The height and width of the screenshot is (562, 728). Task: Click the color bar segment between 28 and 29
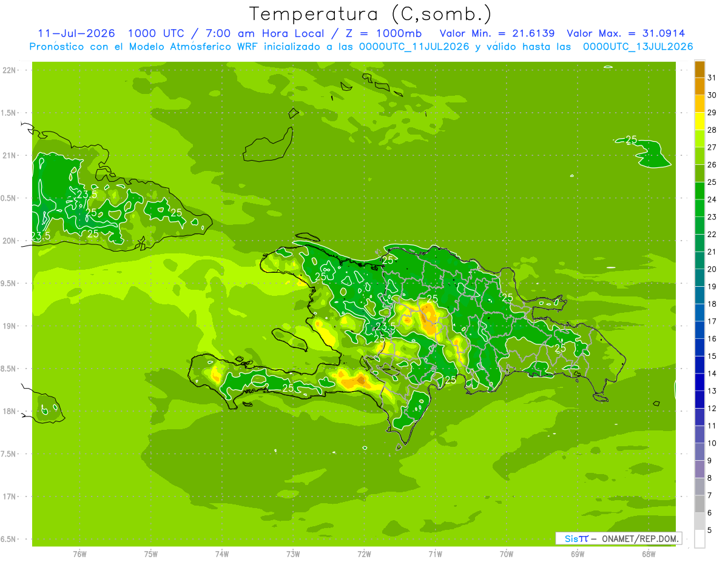[699, 121]
